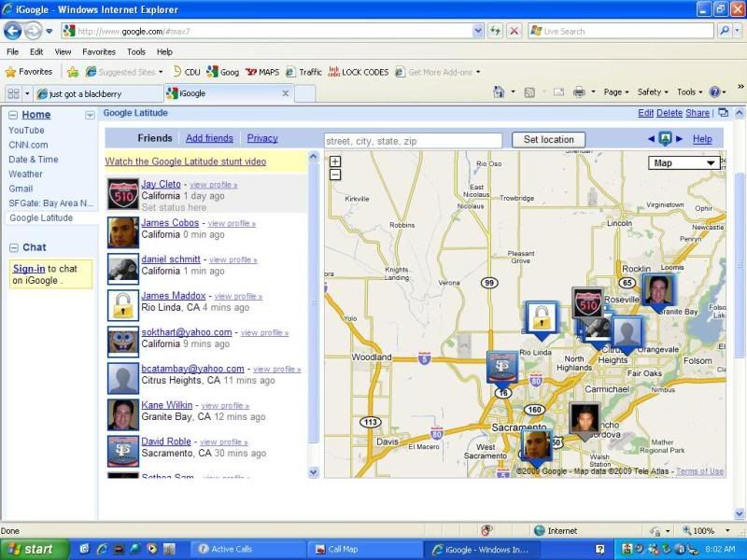Open the Page menu dropdown
Image resolution: width=747 pixels, height=560 pixels.
tap(616, 92)
